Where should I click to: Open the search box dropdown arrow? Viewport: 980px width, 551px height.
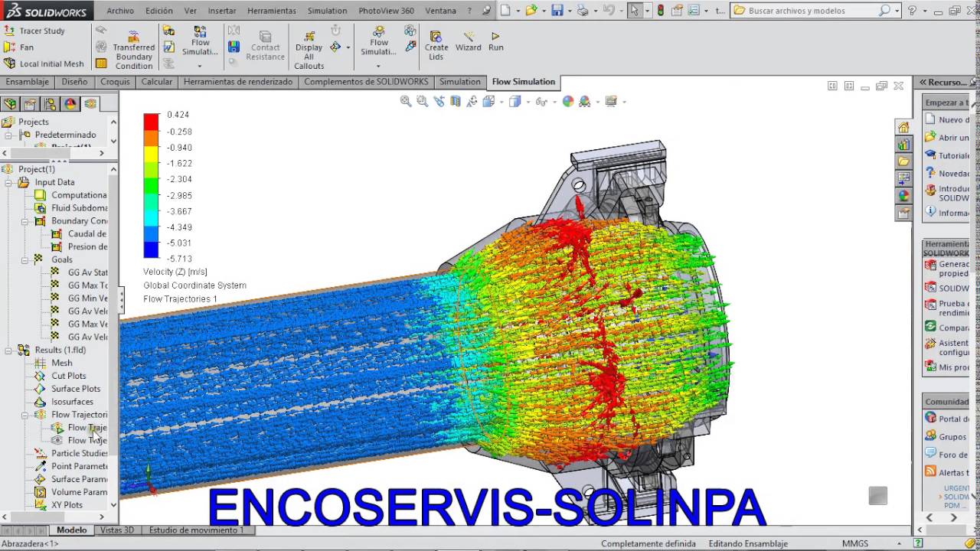coord(896,11)
